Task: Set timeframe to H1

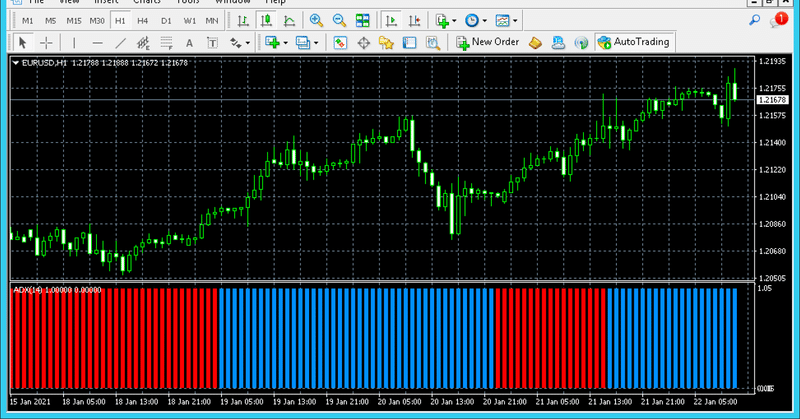Action: click(x=120, y=21)
